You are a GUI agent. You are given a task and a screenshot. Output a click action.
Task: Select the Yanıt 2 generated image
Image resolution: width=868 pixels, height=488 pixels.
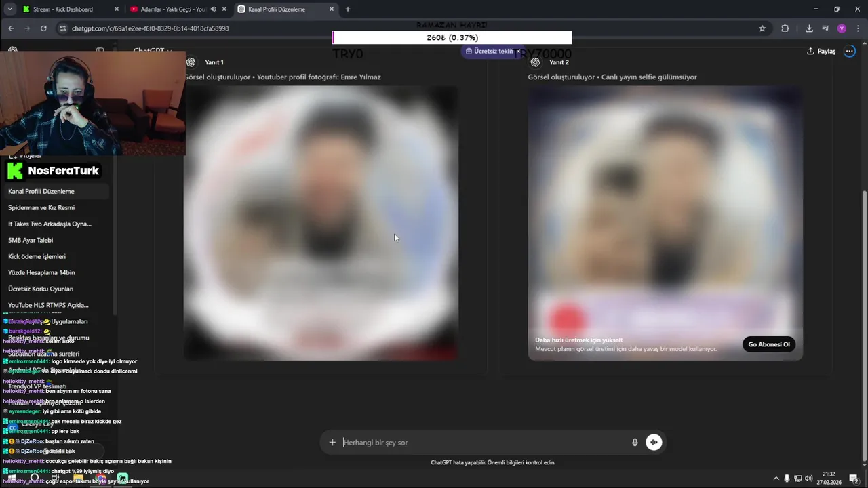[x=665, y=223]
